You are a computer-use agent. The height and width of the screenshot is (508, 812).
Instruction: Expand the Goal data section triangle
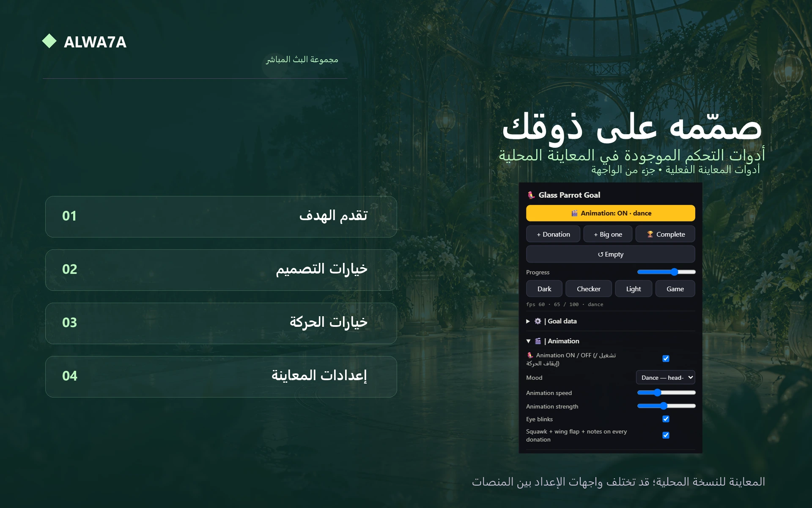click(x=528, y=321)
